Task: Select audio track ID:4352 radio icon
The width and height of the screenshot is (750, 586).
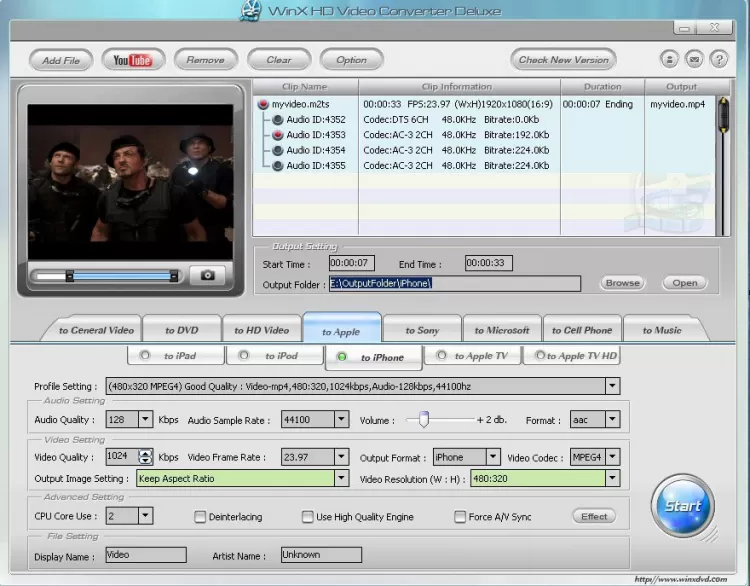Action: tap(278, 120)
